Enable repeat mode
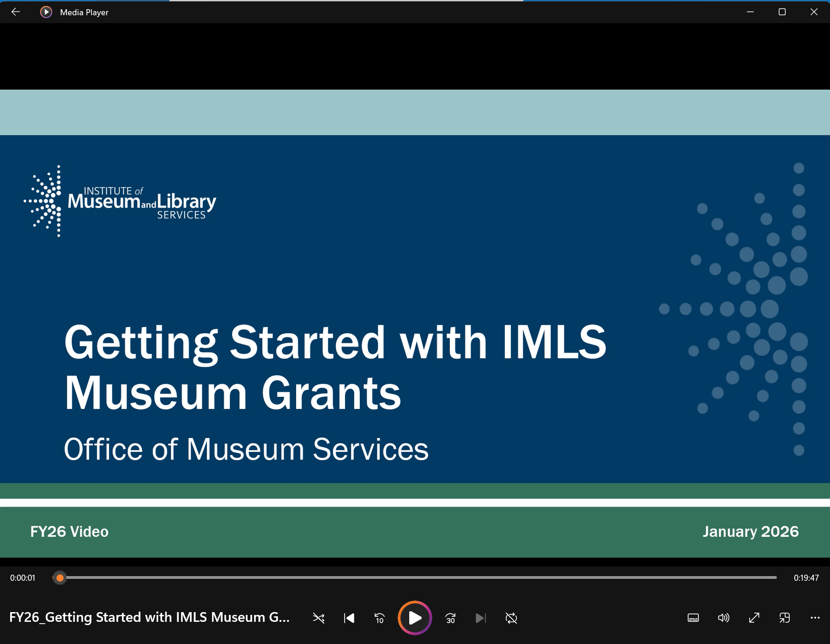The image size is (830, 644). click(511, 618)
